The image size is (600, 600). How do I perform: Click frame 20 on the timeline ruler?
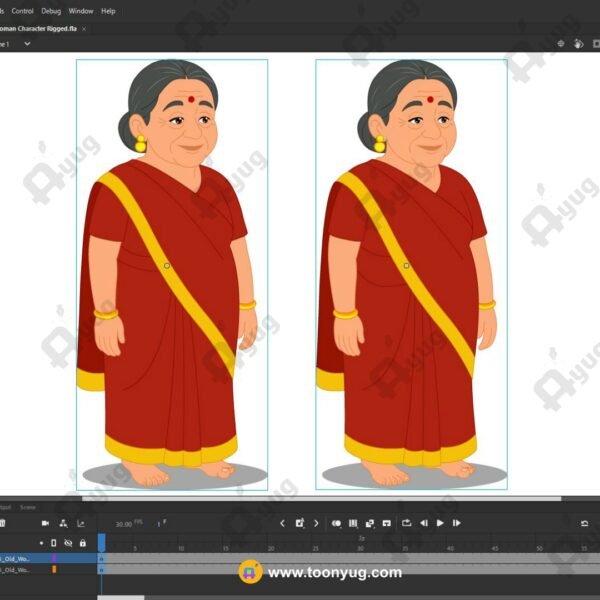point(271,548)
